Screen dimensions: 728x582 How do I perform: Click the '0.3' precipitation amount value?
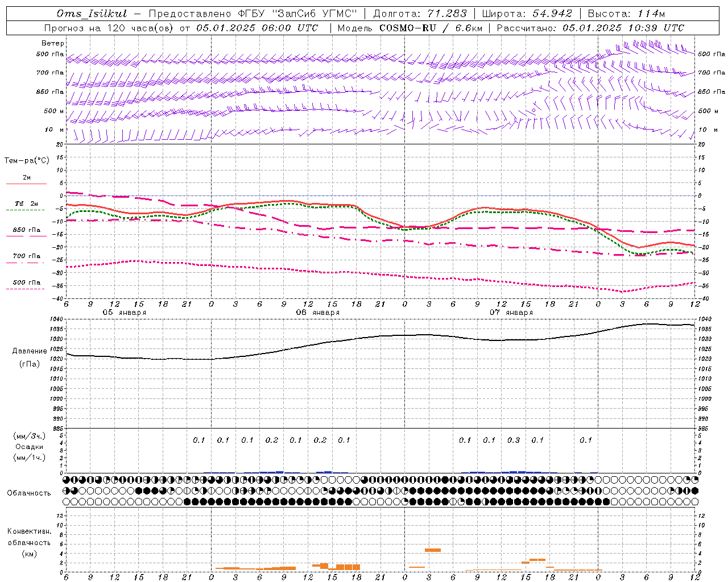point(514,440)
